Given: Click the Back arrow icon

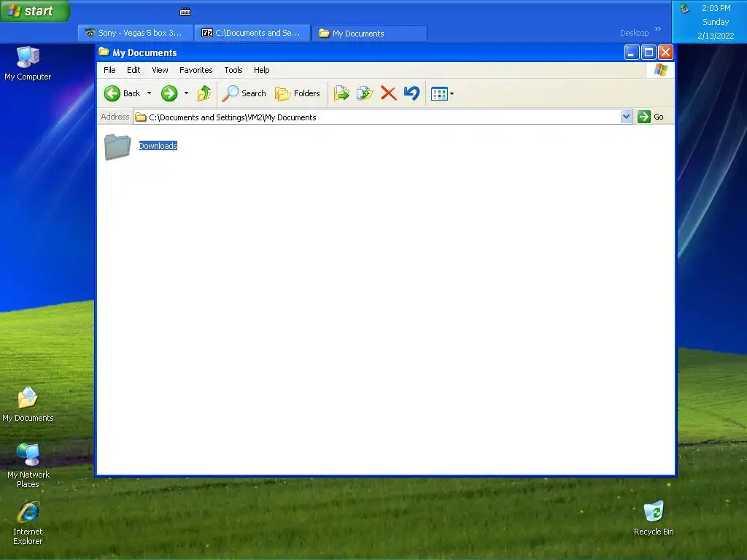Looking at the screenshot, I should coord(112,93).
